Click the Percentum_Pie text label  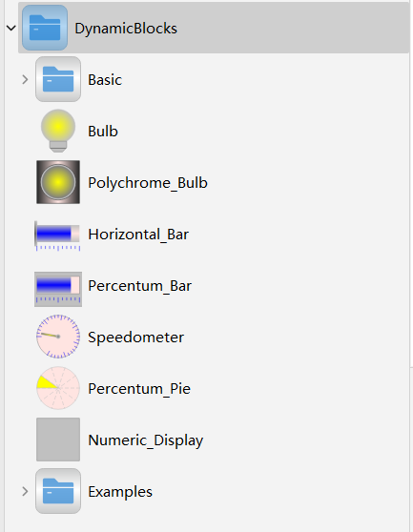139,389
